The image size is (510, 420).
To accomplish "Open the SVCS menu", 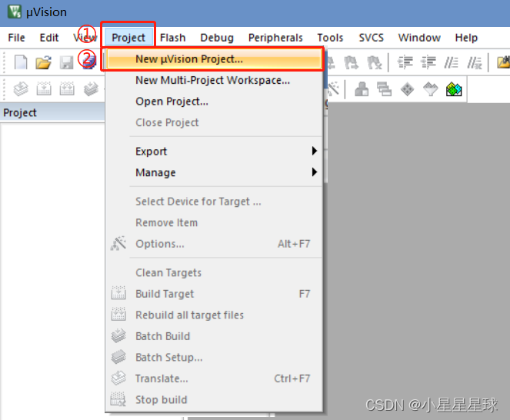I will (x=371, y=38).
